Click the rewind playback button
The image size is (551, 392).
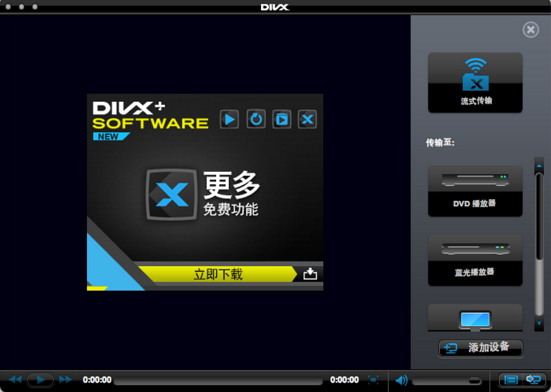pyautogui.click(x=15, y=380)
